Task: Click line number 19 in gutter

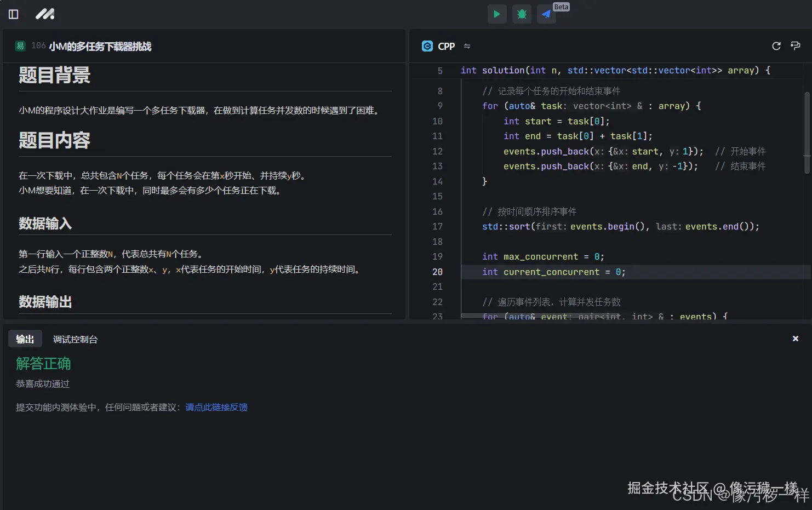Action: 437,257
